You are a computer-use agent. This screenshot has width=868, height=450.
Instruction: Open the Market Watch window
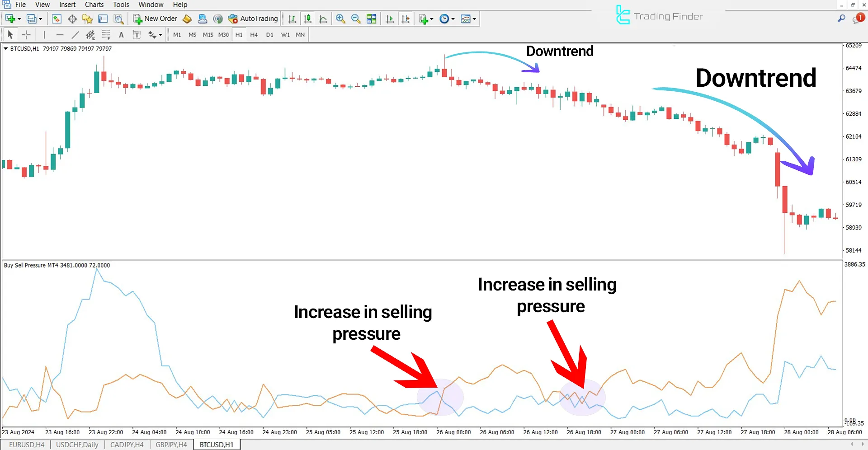[x=57, y=19]
